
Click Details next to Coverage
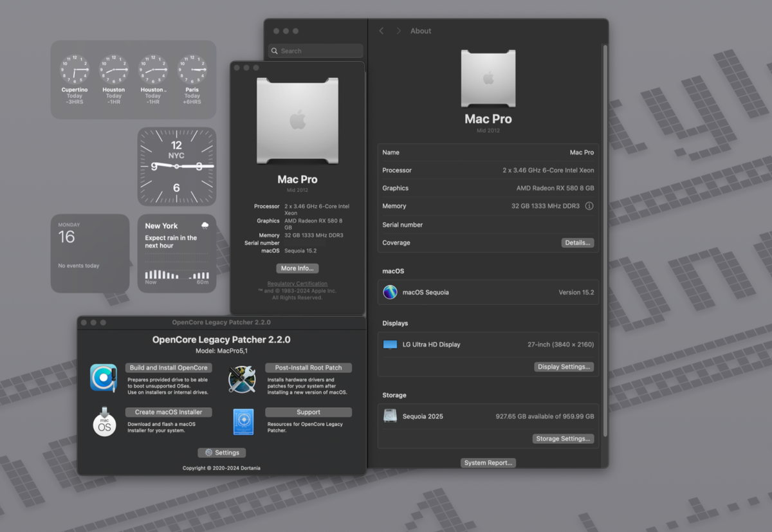point(578,243)
